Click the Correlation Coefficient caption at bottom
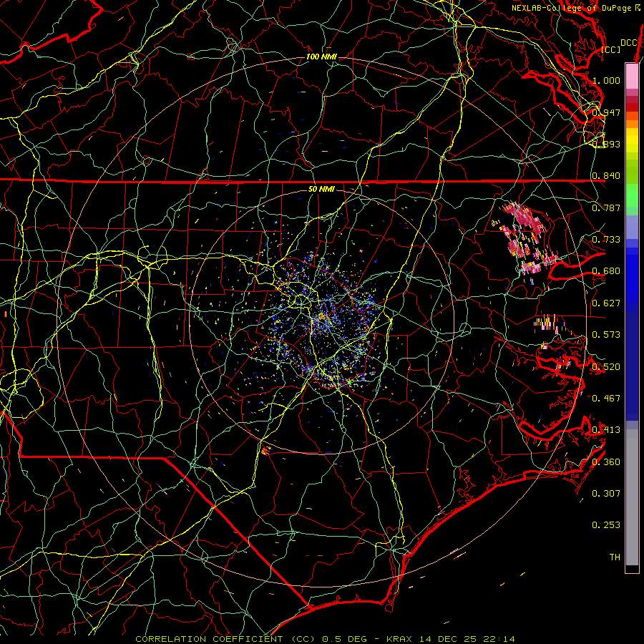This screenshot has height=644, width=644. [325, 639]
